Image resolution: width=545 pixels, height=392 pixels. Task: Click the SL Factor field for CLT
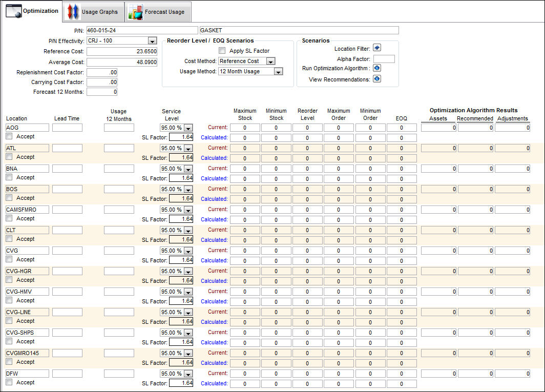181,240
